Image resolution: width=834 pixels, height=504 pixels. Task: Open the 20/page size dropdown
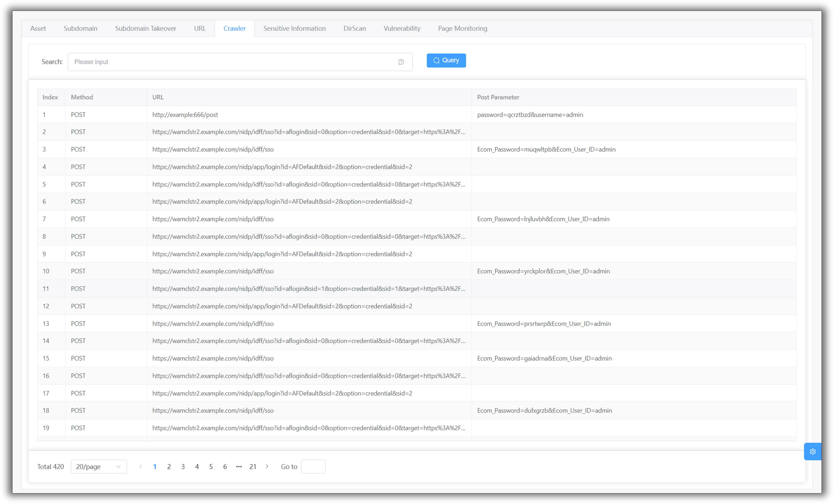click(98, 466)
